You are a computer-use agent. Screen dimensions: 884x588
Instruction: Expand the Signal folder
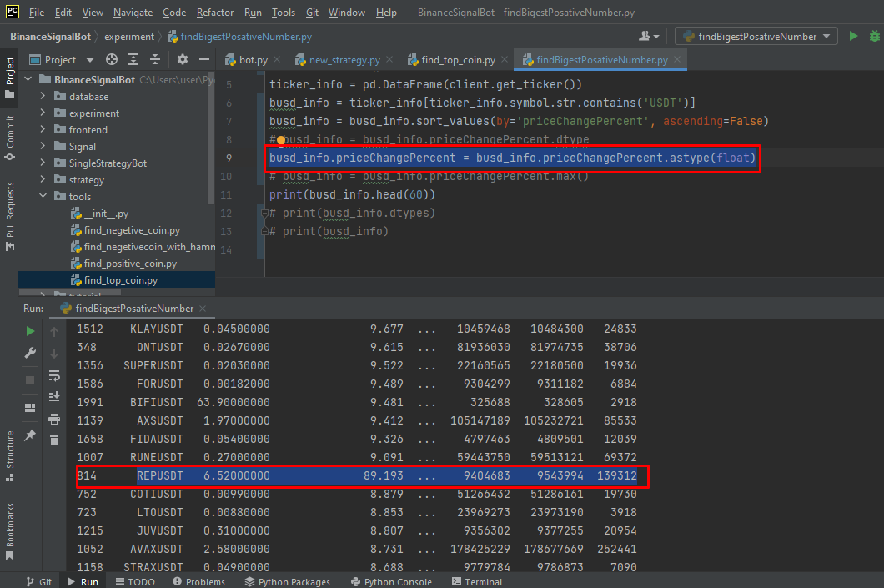(43, 146)
